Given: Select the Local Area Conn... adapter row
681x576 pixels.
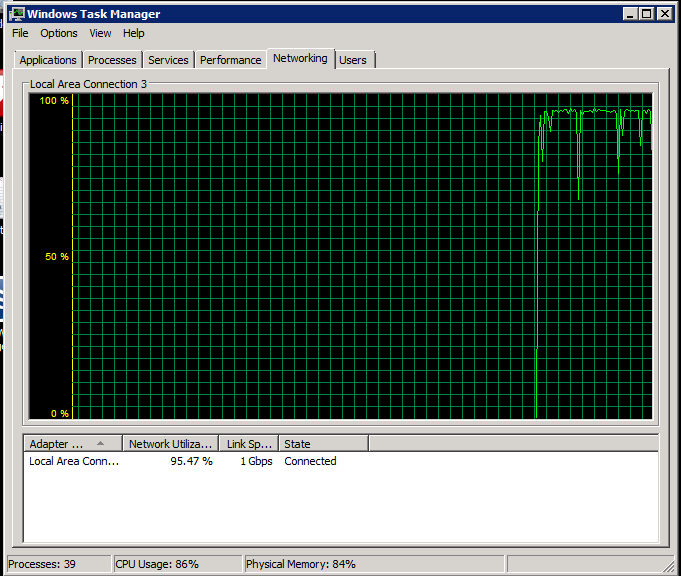Looking at the screenshot, I should 340,461.
